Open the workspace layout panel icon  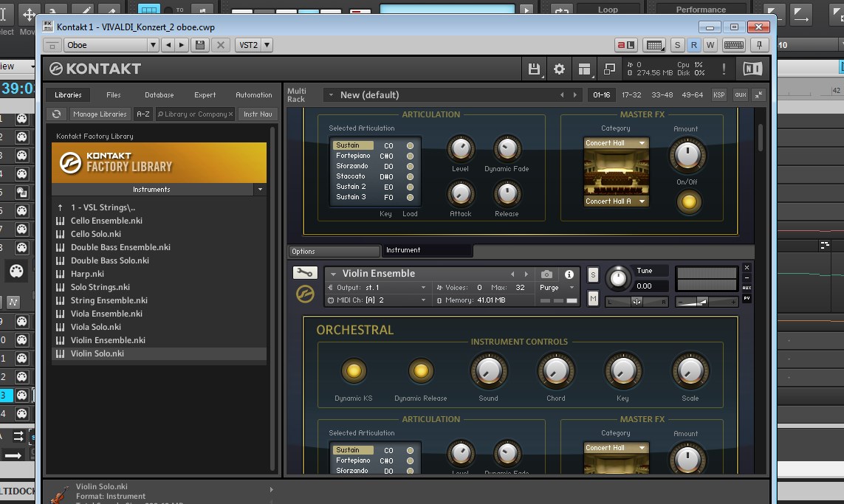click(585, 69)
